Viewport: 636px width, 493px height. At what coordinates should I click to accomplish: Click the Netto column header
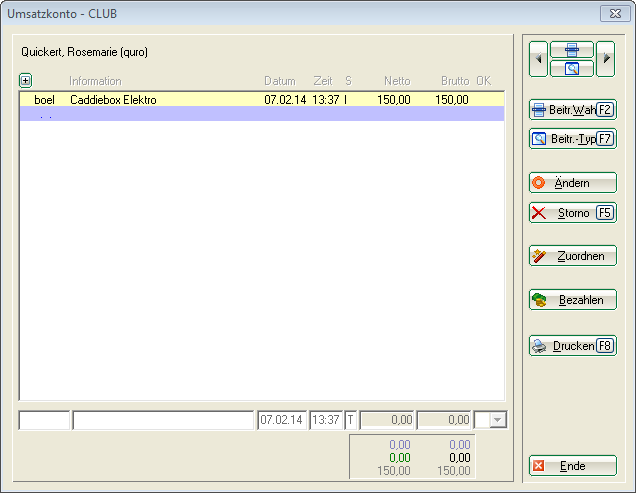pos(397,81)
